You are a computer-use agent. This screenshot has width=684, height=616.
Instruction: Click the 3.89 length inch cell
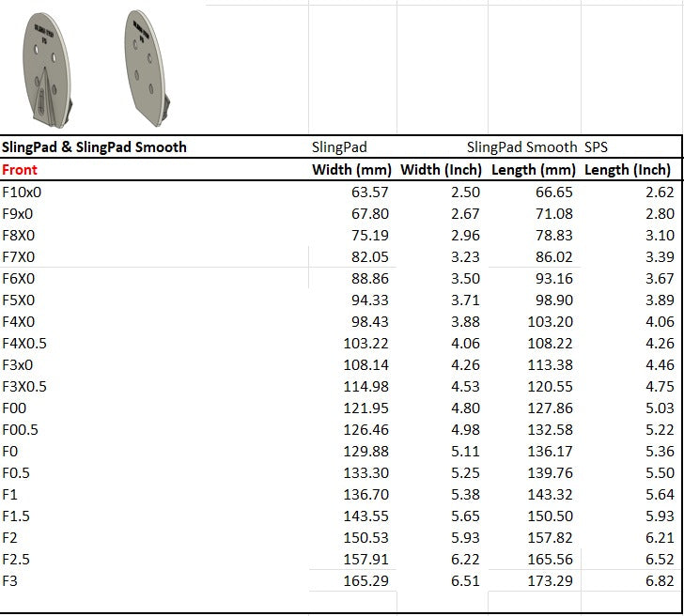pyautogui.click(x=660, y=300)
